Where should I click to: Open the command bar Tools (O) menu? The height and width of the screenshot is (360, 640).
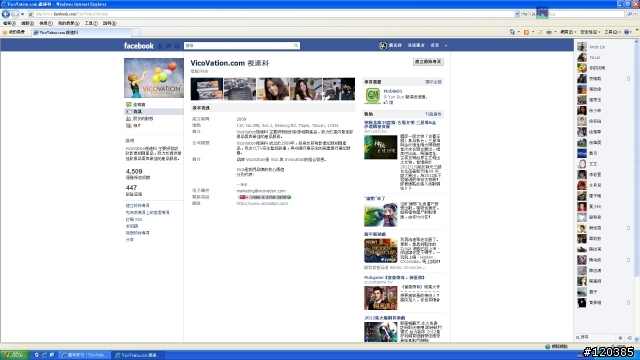point(613,32)
